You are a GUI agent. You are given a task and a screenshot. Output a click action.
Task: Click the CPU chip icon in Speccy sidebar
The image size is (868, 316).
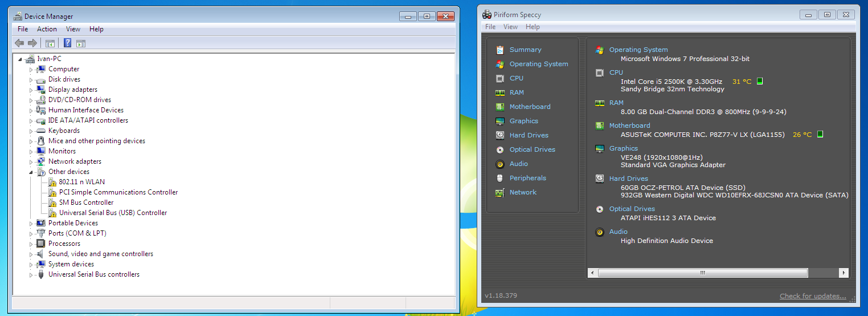(x=500, y=78)
